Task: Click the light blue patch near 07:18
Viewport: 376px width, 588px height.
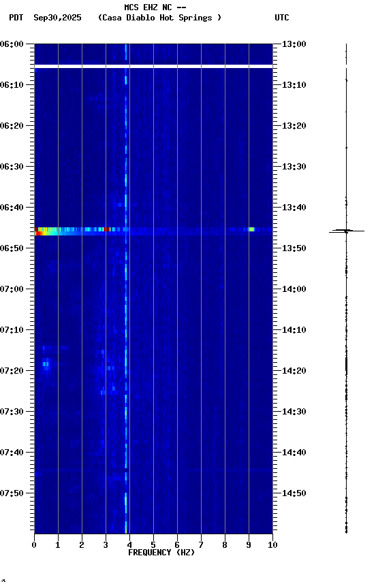Action: coord(46,363)
